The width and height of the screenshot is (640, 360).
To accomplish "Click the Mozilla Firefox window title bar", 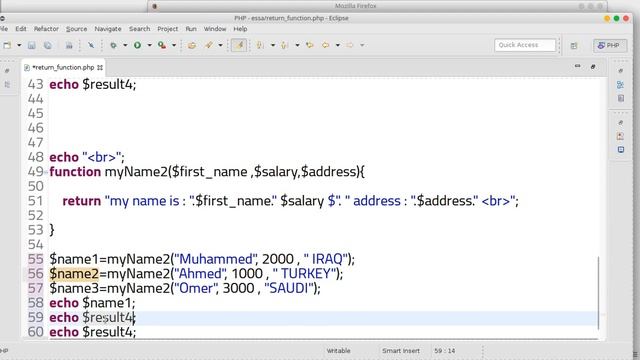I will click(378, 6).
